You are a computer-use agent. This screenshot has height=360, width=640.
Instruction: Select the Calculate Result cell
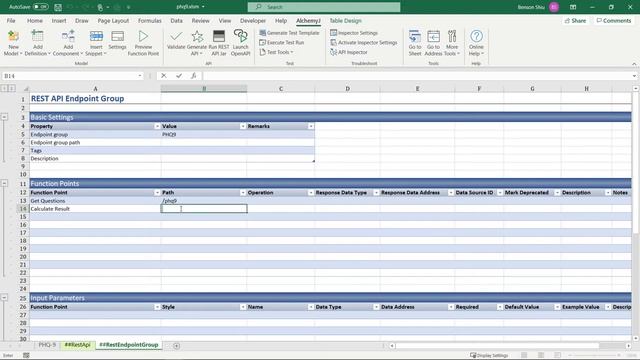pos(95,209)
